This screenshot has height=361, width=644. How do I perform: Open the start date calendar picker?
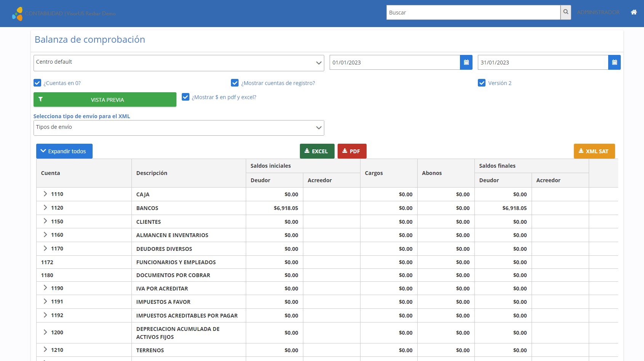tap(466, 63)
